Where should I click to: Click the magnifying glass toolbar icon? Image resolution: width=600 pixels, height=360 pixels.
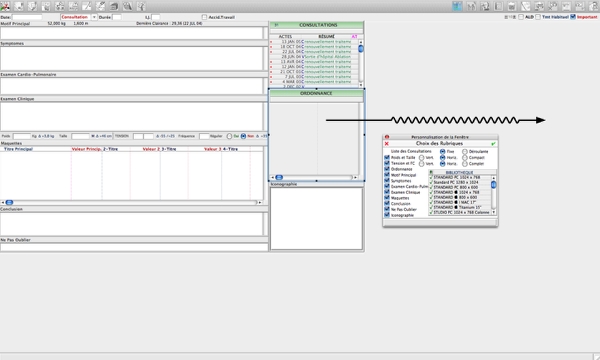tap(127, 6)
